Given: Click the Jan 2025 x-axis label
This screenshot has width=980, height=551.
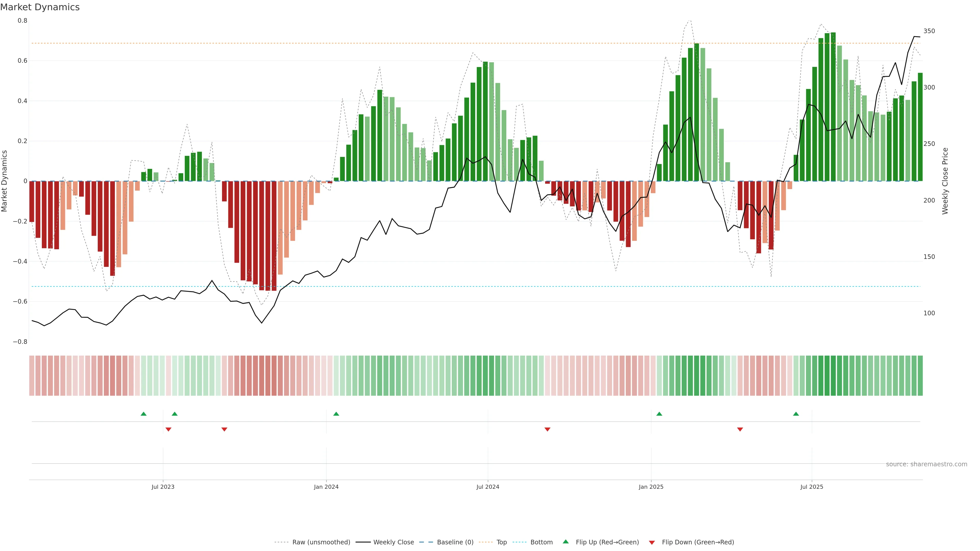Looking at the screenshot, I should pos(651,487).
